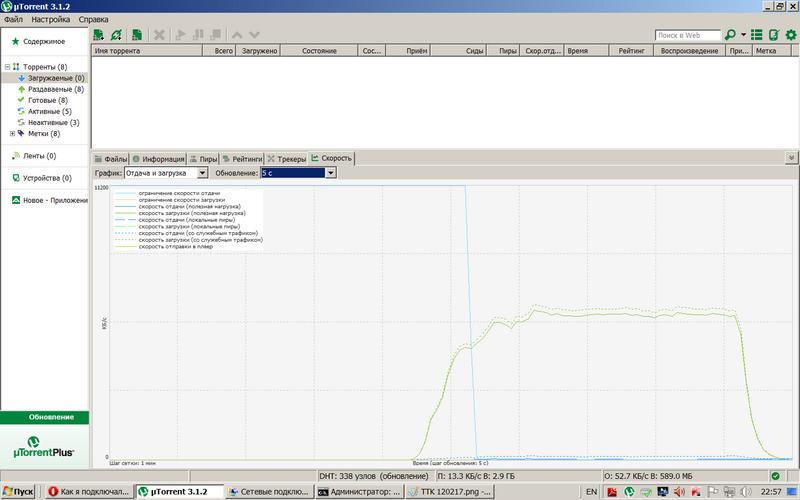Click the Add Torrent from URL icon
800x500 pixels.
coord(116,35)
